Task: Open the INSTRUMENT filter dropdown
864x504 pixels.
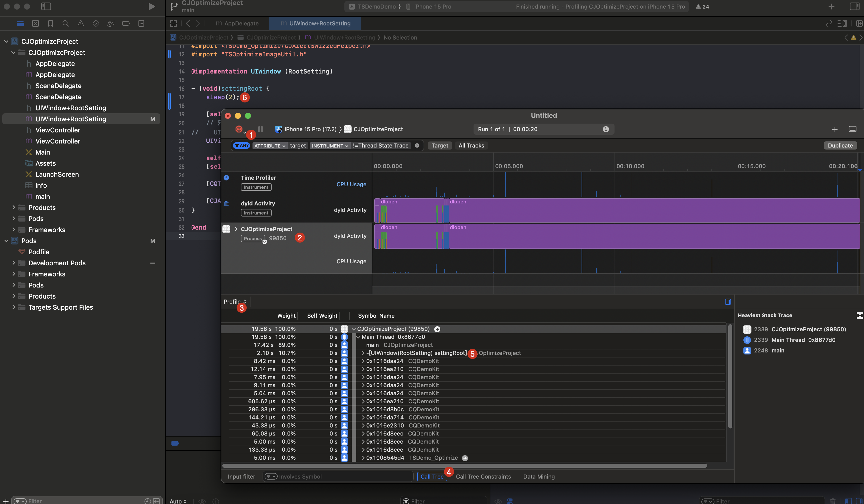Action: pyautogui.click(x=330, y=146)
